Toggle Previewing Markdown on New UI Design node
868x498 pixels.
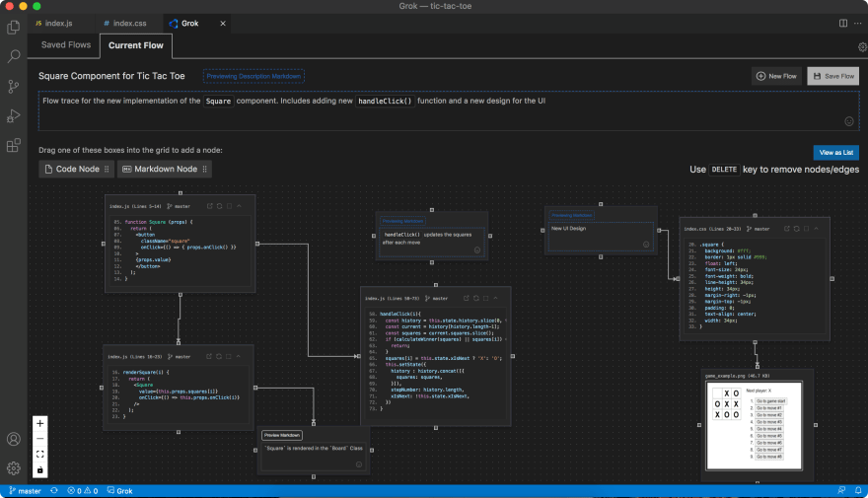click(x=572, y=215)
